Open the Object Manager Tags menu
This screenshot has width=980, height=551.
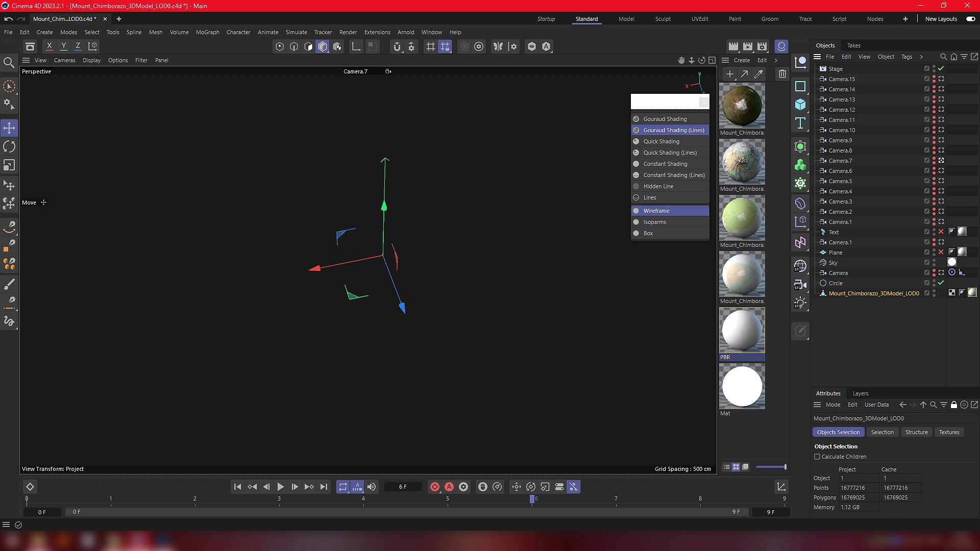[906, 57]
